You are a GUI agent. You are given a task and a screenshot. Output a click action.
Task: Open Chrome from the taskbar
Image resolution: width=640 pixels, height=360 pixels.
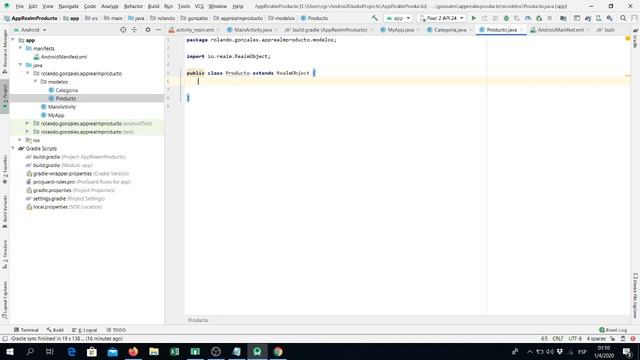(278, 351)
